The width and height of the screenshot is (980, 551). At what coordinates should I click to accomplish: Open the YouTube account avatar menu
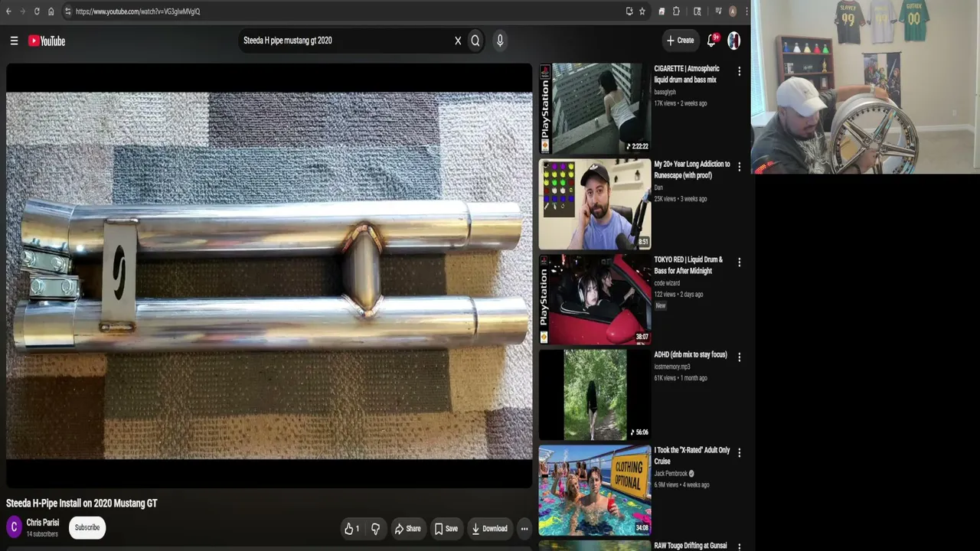[x=733, y=41]
